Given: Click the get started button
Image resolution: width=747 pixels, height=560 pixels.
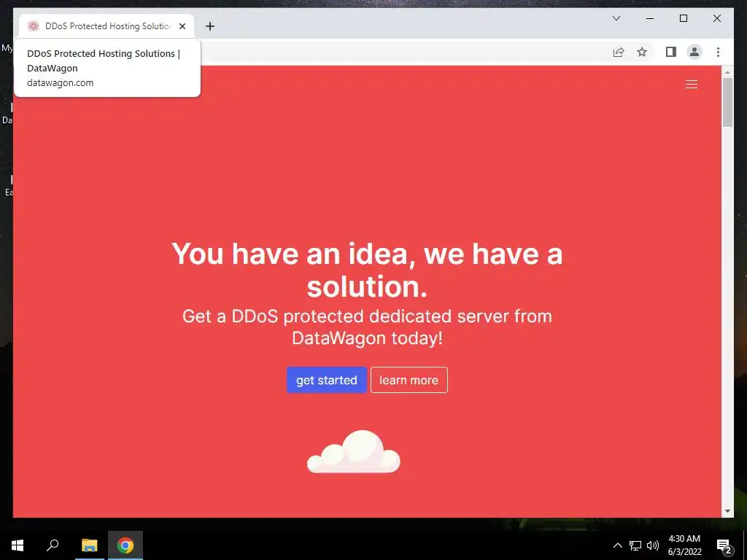Looking at the screenshot, I should click(326, 380).
